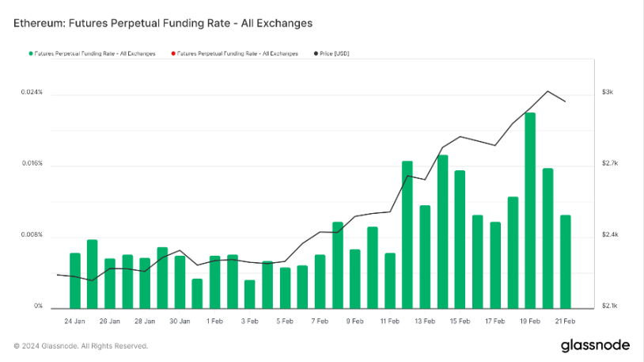
Task: Click the 11 Feb date label
Action: pyautogui.click(x=390, y=322)
